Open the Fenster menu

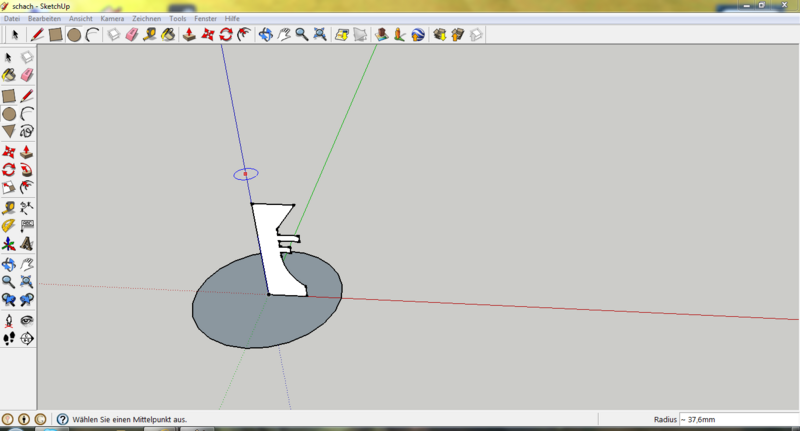coord(206,19)
